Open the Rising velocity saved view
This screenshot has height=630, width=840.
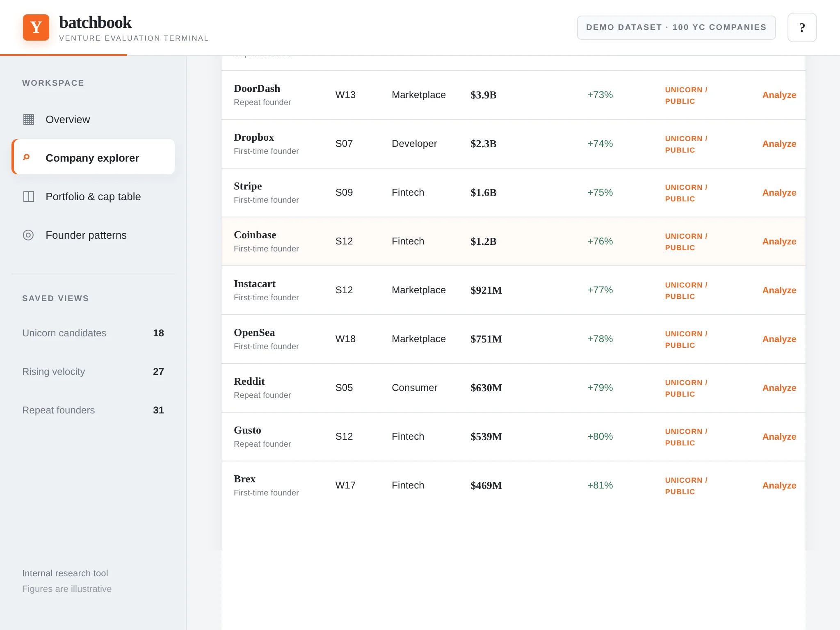pyautogui.click(x=93, y=372)
